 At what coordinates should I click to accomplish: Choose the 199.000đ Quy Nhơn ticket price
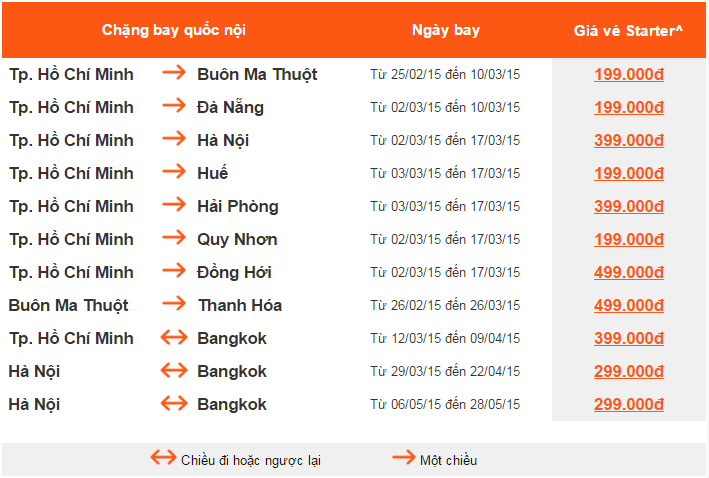[x=629, y=239]
